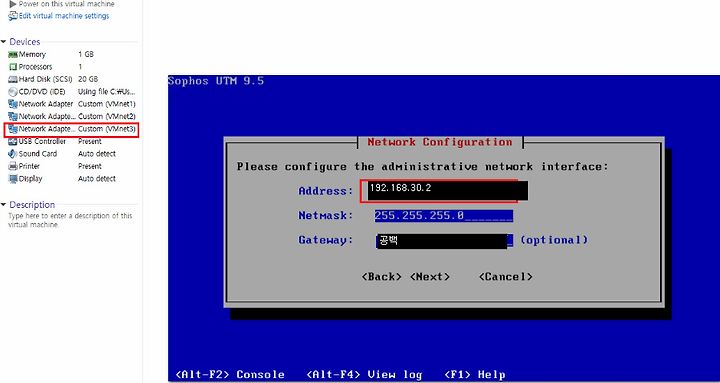Click the icon of the VMnet1 Network Adapter
The width and height of the screenshot is (720, 383).
point(13,104)
